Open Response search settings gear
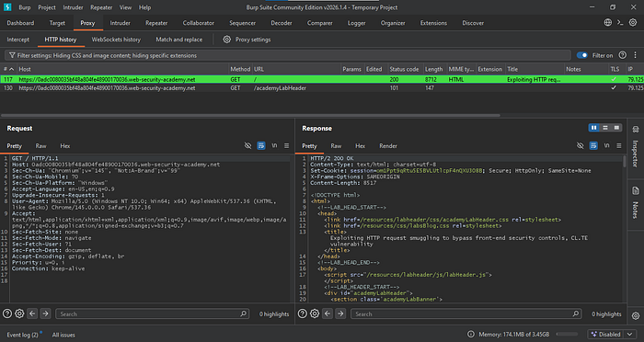The width and height of the screenshot is (644, 342). (315, 313)
